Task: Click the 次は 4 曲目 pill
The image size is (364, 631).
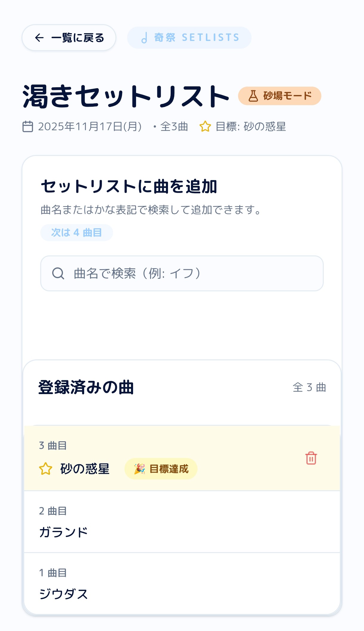Action: (77, 232)
